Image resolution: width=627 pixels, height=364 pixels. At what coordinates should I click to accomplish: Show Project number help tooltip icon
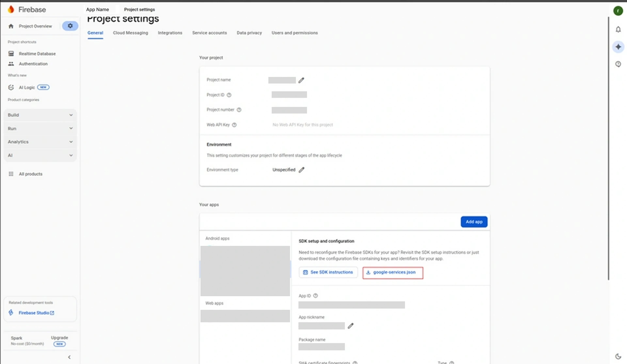tap(239, 110)
